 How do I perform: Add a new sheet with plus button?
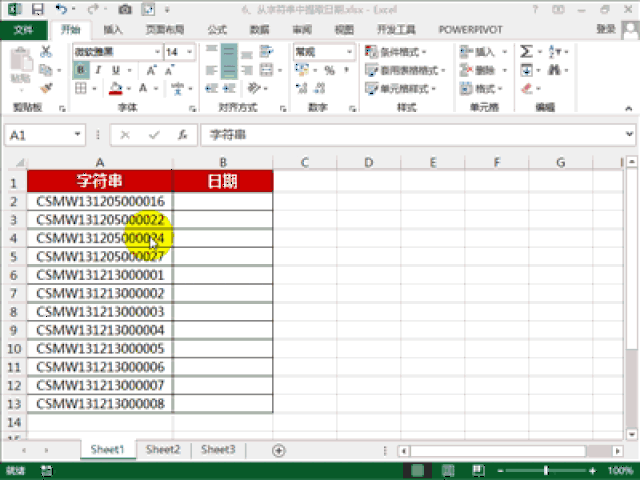[x=279, y=451]
